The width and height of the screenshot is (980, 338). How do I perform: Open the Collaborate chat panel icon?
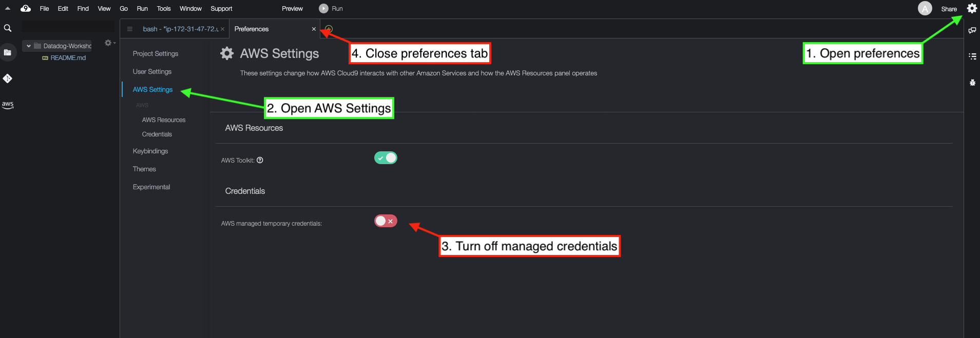(972, 31)
